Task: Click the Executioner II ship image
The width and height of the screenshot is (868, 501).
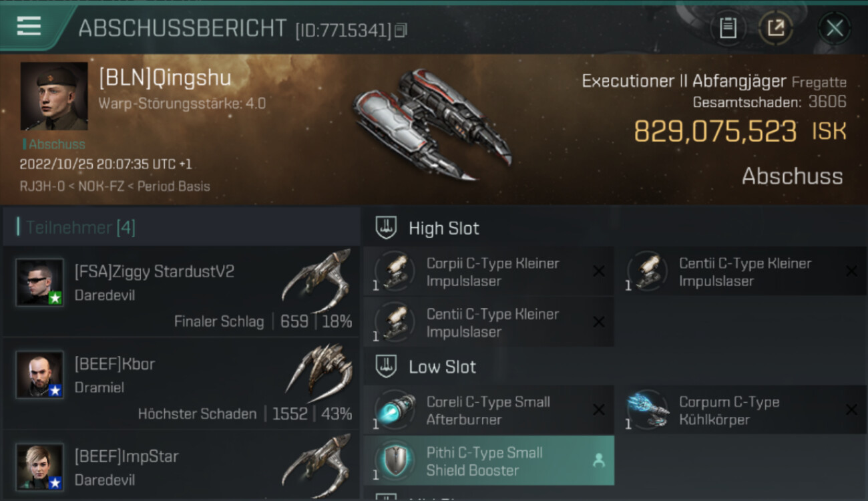Action: pos(432,125)
